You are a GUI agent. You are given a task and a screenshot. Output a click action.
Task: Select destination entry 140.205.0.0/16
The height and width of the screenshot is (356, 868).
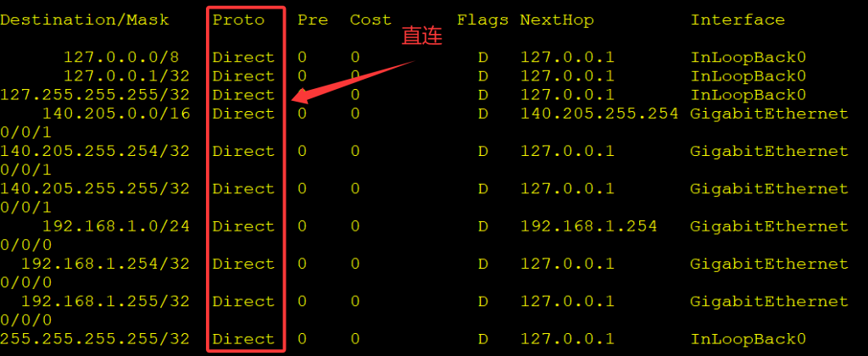[116, 114]
